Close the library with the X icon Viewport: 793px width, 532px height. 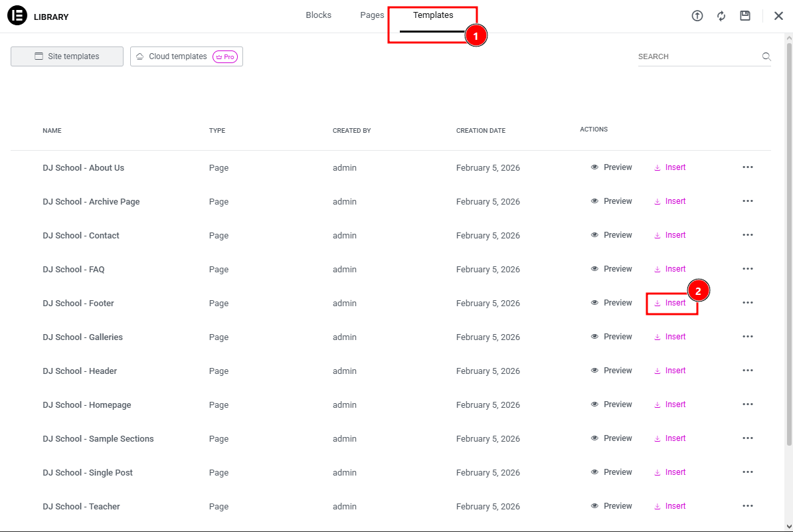[x=778, y=16]
